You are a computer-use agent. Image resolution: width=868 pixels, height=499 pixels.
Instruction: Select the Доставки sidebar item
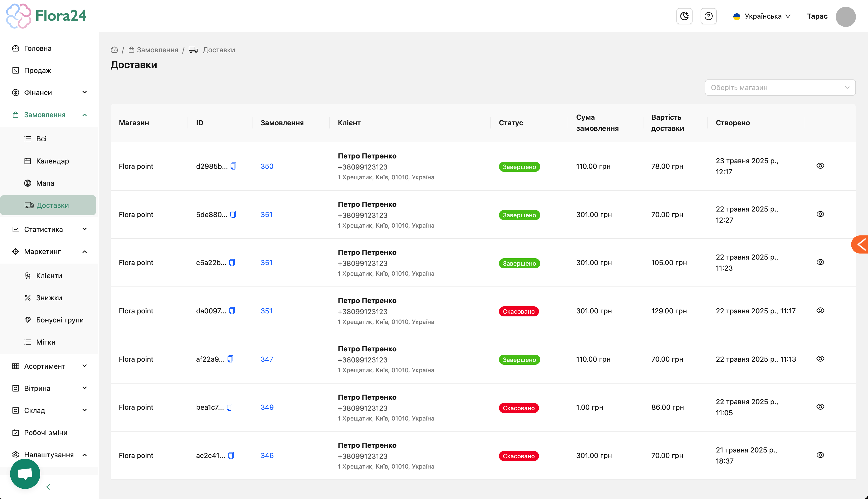point(48,205)
